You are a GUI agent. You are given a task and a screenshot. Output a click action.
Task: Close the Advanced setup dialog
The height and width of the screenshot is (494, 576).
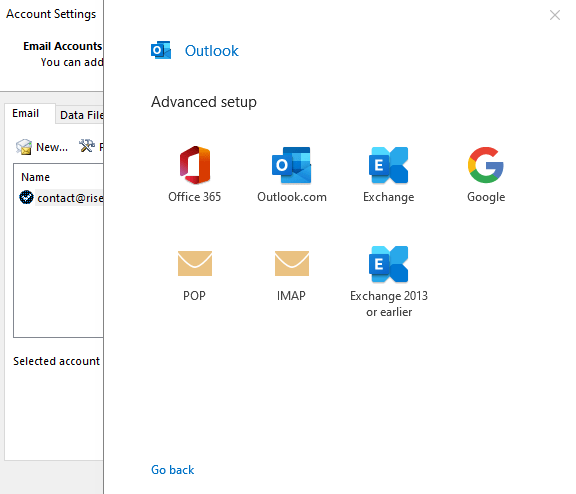pos(555,15)
